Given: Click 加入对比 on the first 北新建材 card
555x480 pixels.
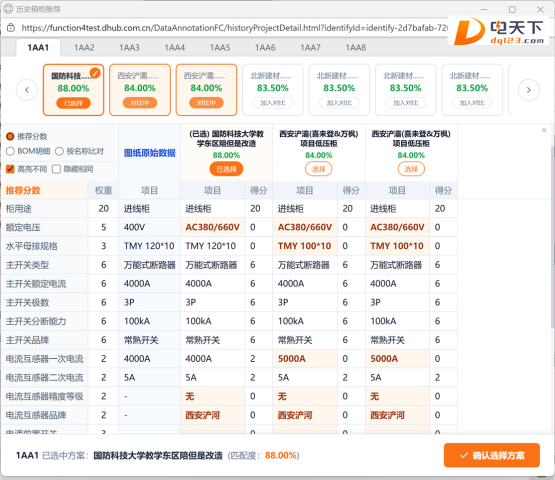Looking at the screenshot, I should 273,103.
